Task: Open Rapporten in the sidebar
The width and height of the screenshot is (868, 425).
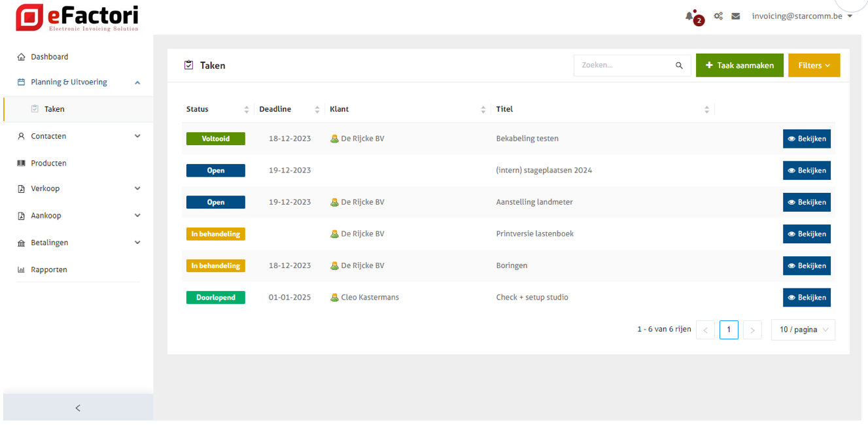Action: 49,269
